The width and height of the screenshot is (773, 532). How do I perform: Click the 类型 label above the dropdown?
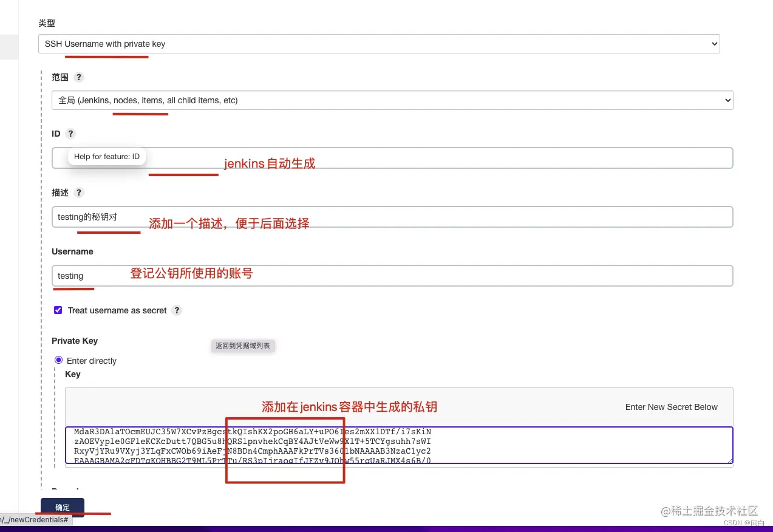coord(47,23)
